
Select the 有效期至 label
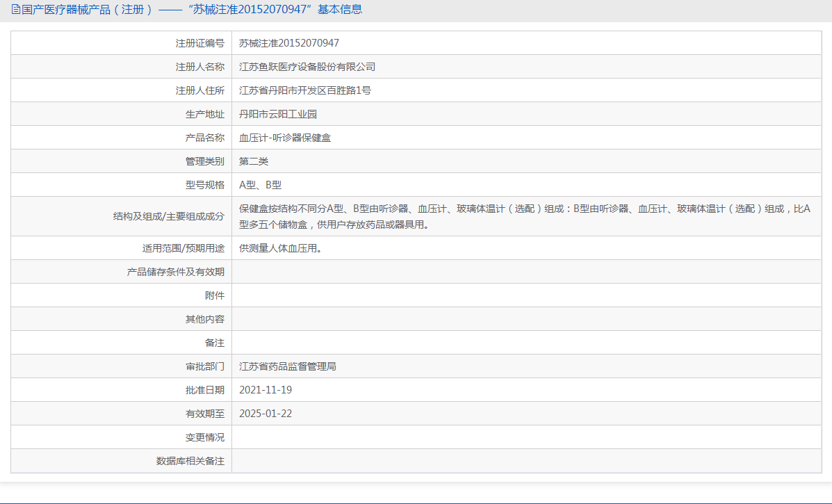(x=205, y=414)
